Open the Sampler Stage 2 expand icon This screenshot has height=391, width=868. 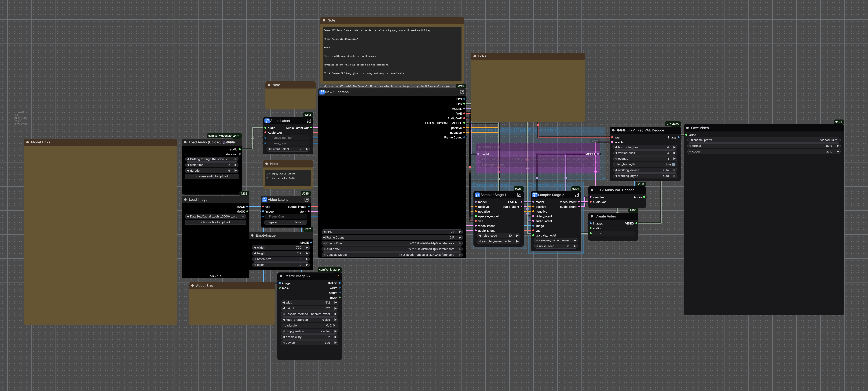(x=577, y=195)
